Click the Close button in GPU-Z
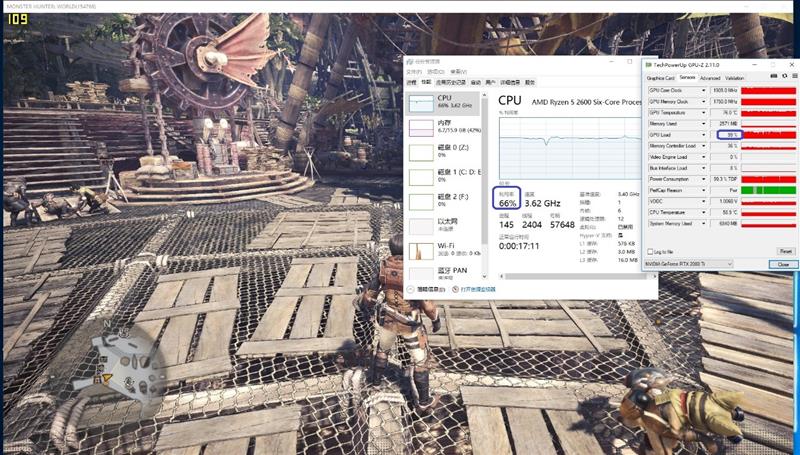 pyautogui.click(x=783, y=264)
